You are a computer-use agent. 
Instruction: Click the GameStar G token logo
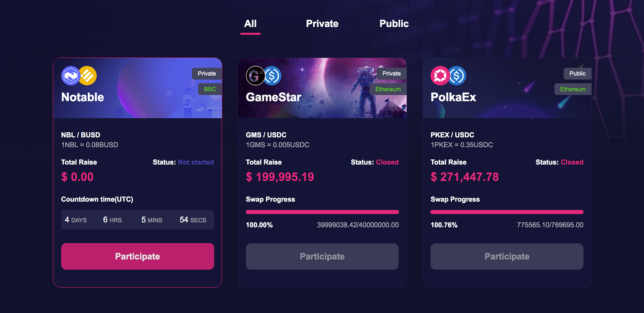[255, 76]
